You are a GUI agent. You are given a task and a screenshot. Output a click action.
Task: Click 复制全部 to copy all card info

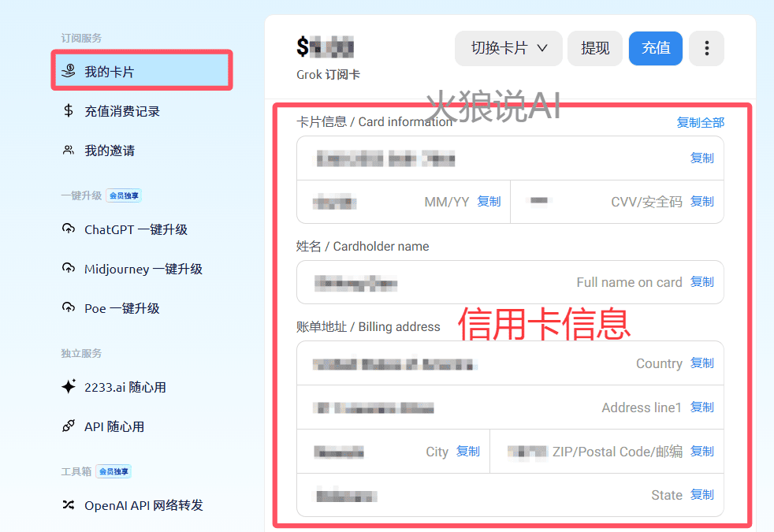700,122
